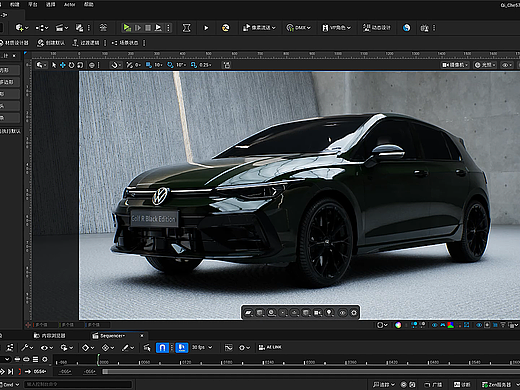Jump to end with Sequencer skip-forward control
The width and height of the screenshot is (520, 390).
(11, 371)
